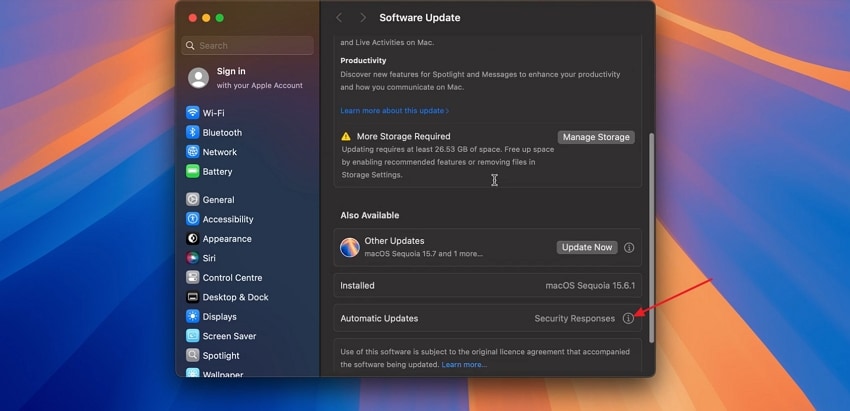Open the Learn more licence link
Image resolution: width=850 pixels, height=411 pixels.
click(x=464, y=364)
